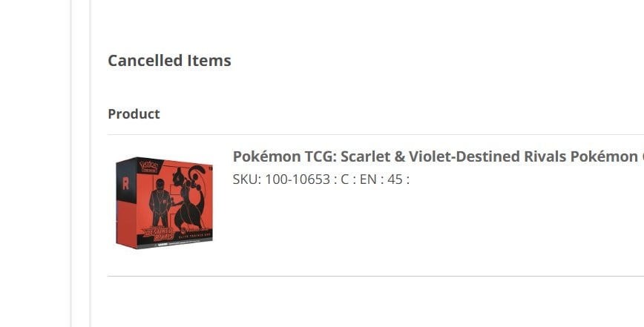Open the cancelled product's thumbnail image
Image resolution: width=644 pixels, height=327 pixels.
point(164,202)
